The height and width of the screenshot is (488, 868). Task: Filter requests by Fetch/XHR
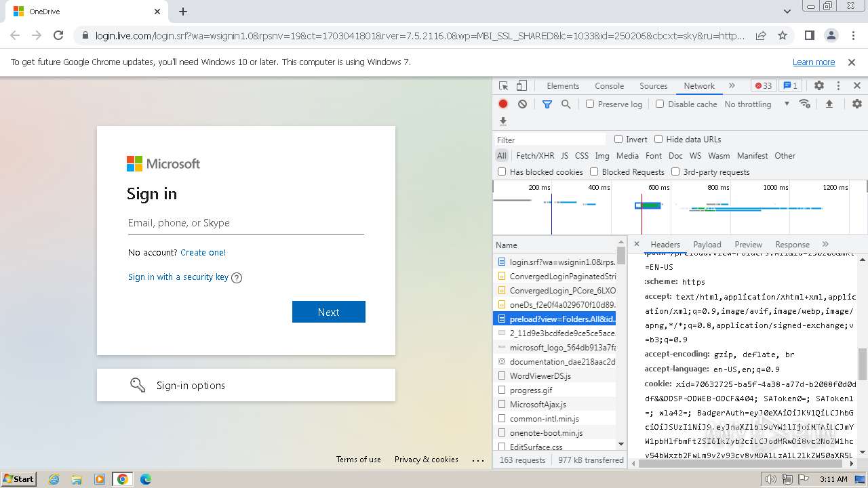coord(535,155)
